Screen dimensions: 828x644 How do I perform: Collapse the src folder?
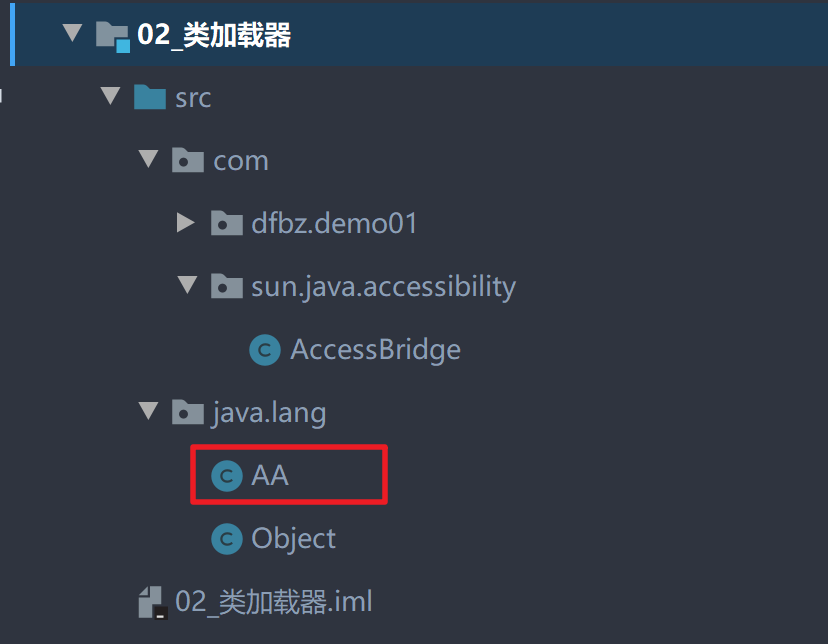[110, 97]
